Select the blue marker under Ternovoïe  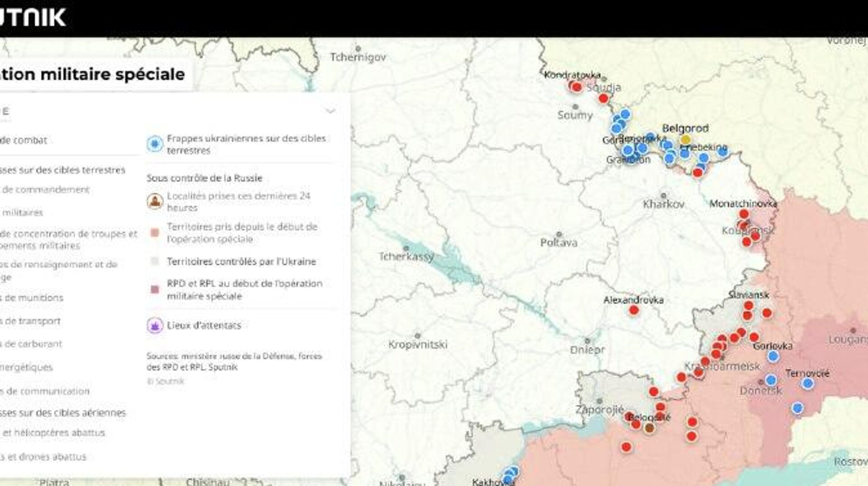click(807, 384)
